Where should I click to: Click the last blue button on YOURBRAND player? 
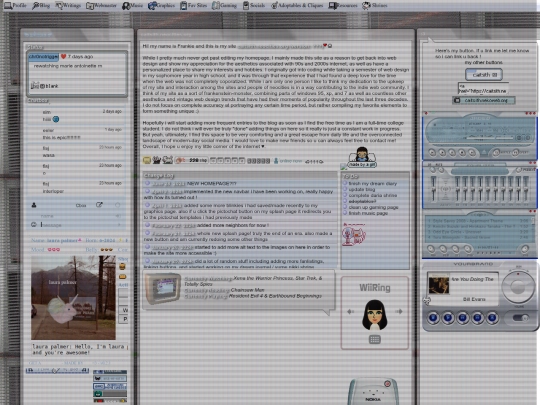pos(492,318)
